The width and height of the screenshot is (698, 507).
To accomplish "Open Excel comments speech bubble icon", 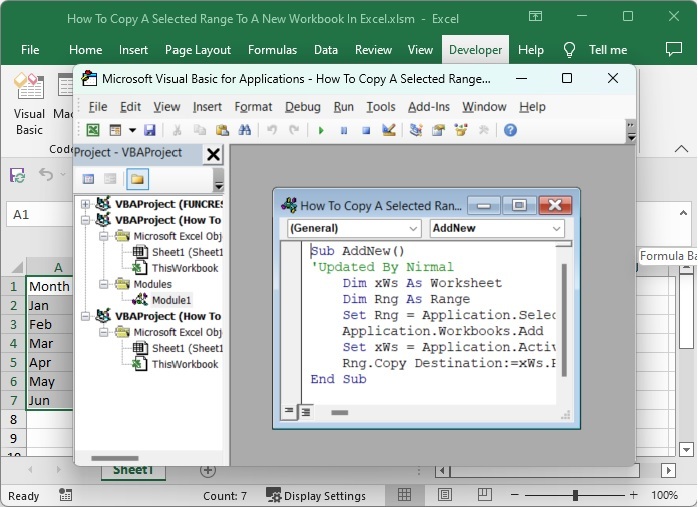I will point(674,49).
